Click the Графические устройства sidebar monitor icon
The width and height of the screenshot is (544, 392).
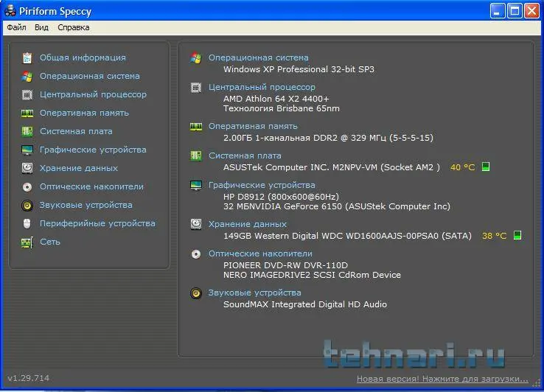pos(27,150)
